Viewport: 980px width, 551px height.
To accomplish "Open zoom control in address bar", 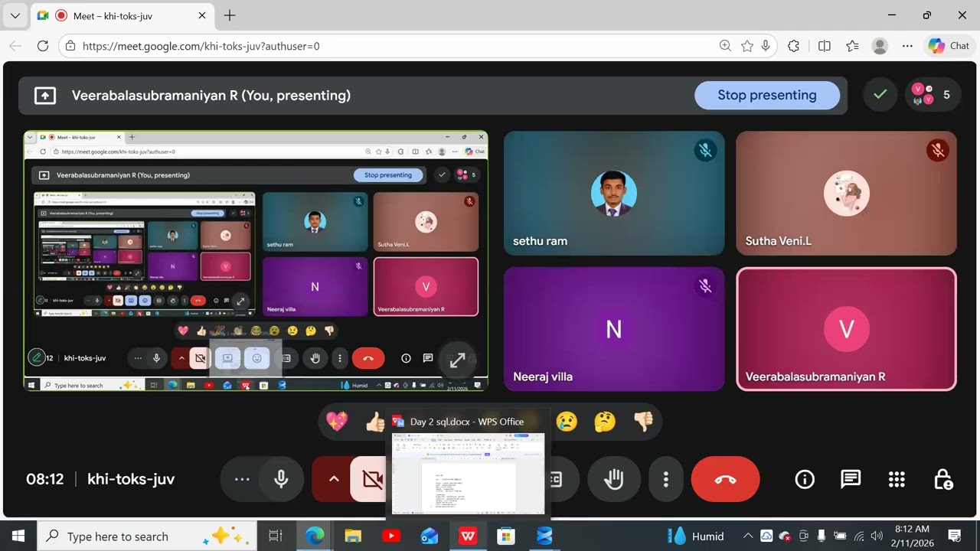I will 725,46.
